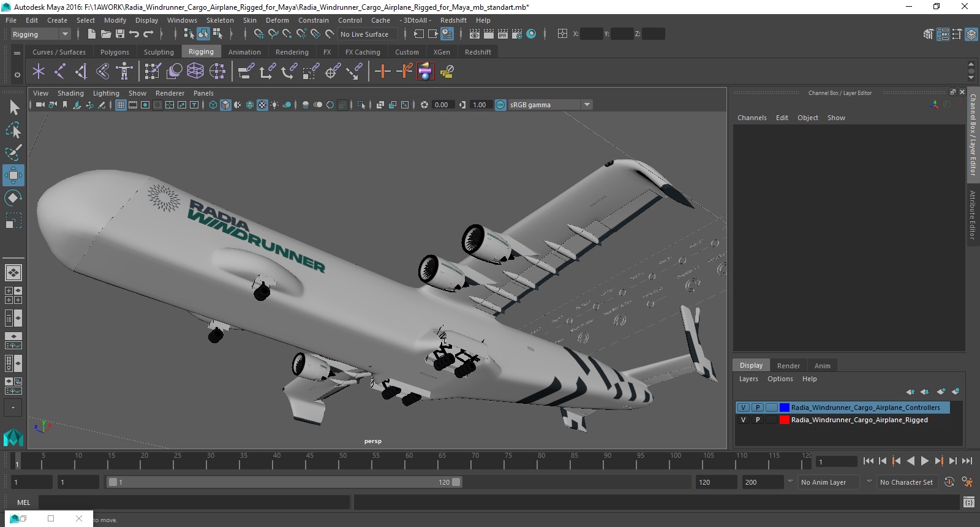Viewport: 980px width, 527px height.
Task: Activate the Lasso select tool
Action: pyautogui.click(x=13, y=130)
